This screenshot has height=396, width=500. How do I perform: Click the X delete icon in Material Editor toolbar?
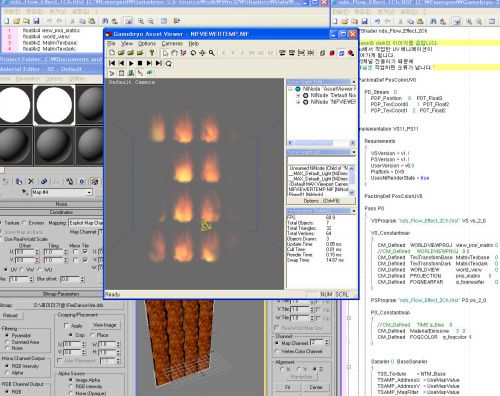pyautogui.click(x=31, y=181)
